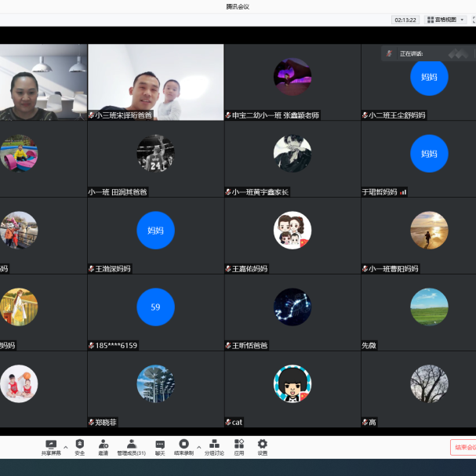Expand the caret next to 结束录制
Screen dimensions: 476x476
(x=199, y=447)
